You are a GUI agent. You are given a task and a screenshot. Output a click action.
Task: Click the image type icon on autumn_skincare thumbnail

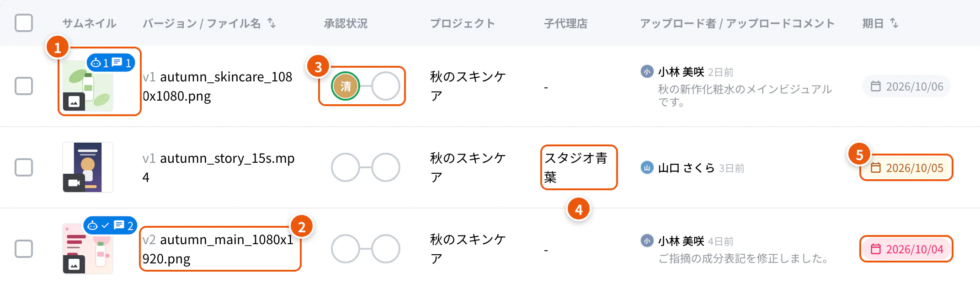[74, 102]
